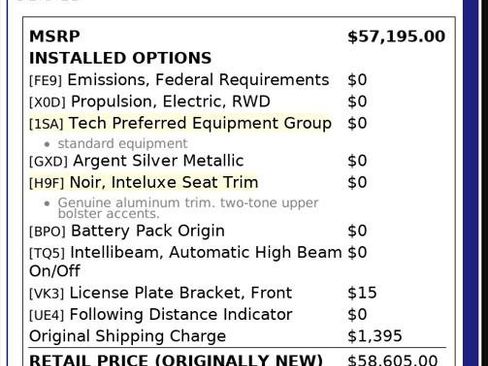This screenshot has width=488, height=366.
Task: Click the $15 license bracket price
Action: 362,293
